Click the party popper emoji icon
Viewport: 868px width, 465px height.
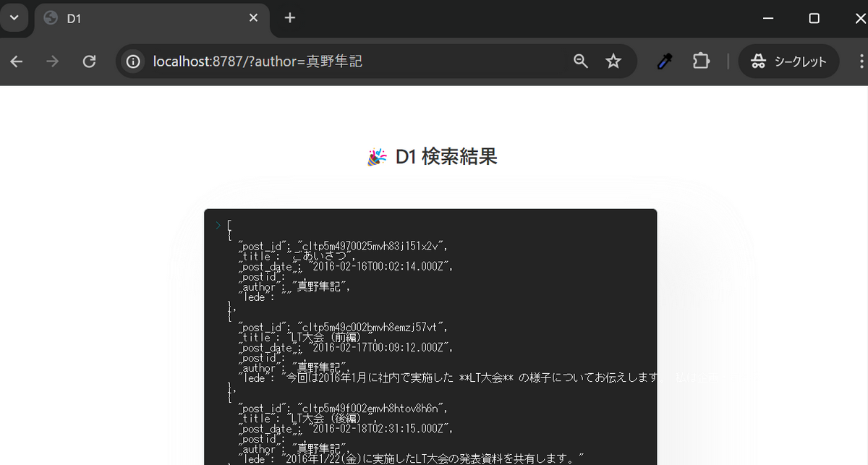[377, 157]
